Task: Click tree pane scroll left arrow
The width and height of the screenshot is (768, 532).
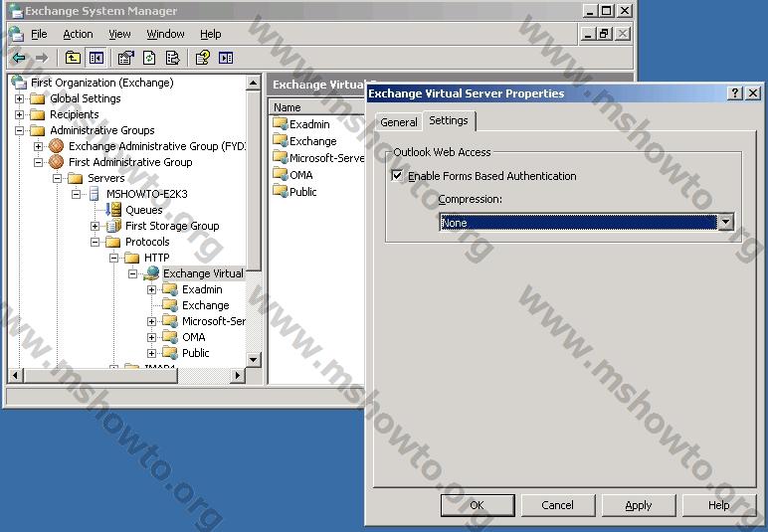Action: pos(16,376)
